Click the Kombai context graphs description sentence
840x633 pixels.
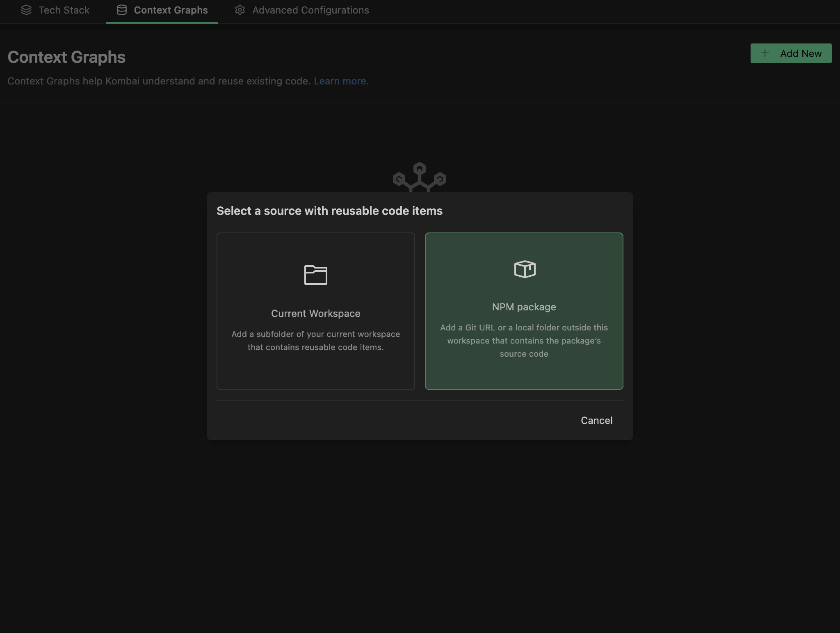click(x=159, y=81)
